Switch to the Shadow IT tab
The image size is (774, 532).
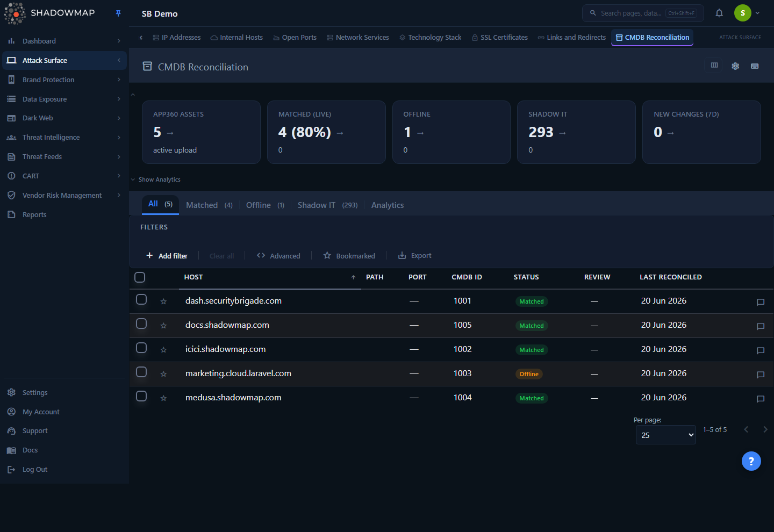(327, 205)
